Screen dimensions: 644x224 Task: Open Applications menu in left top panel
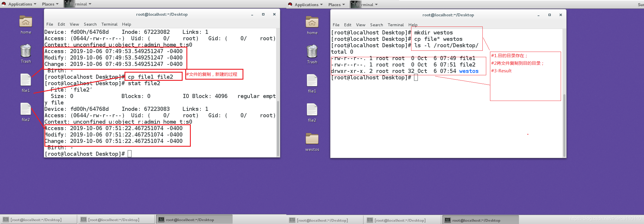[22, 4]
